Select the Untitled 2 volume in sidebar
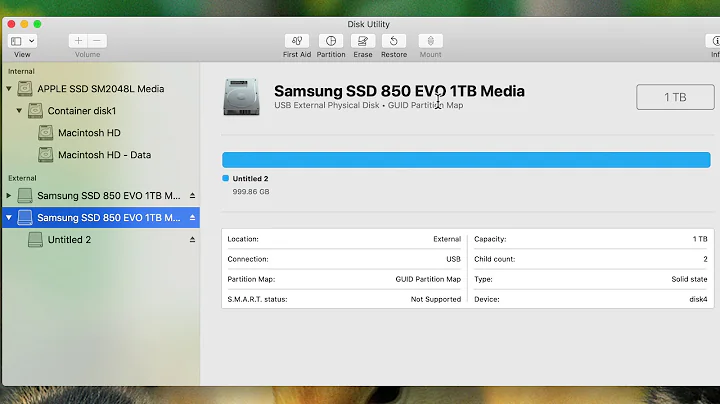 [x=69, y=240]
